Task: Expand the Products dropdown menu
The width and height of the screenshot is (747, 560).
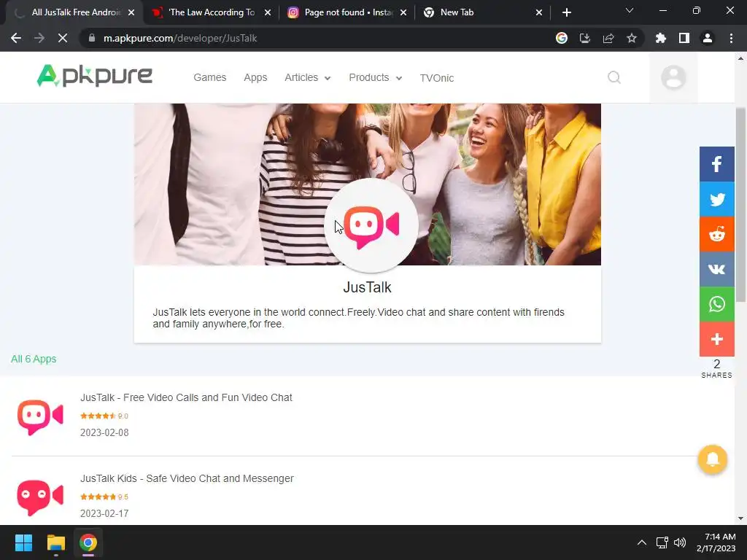Action: coord(376,77)
